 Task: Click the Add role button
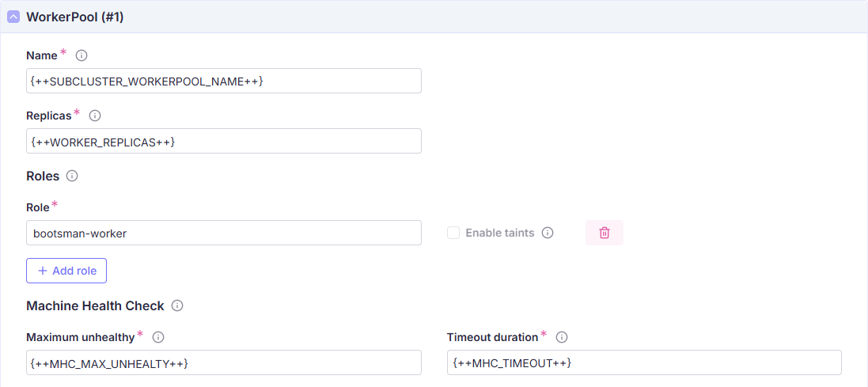coord(66,271)
